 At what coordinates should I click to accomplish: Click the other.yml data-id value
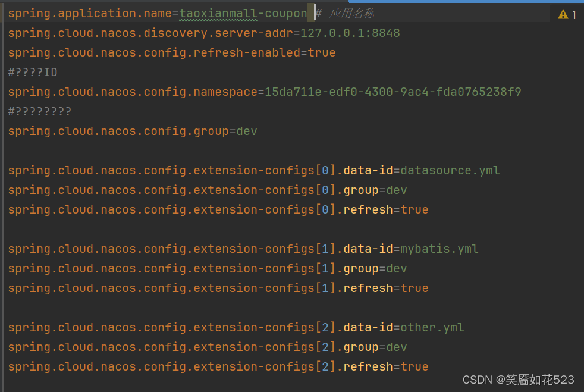(x=432, y=327)
